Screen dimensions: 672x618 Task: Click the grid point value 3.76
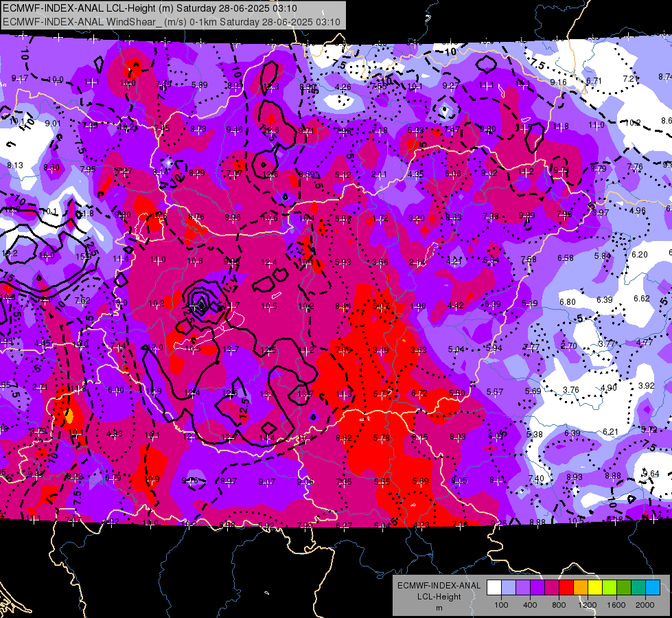click(x=571, y=390)
